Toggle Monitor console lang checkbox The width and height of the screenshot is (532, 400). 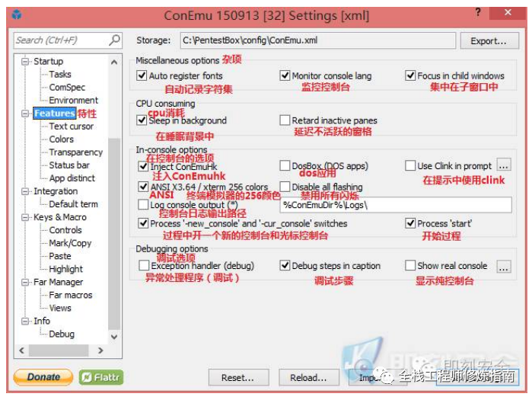coord(285,75)
